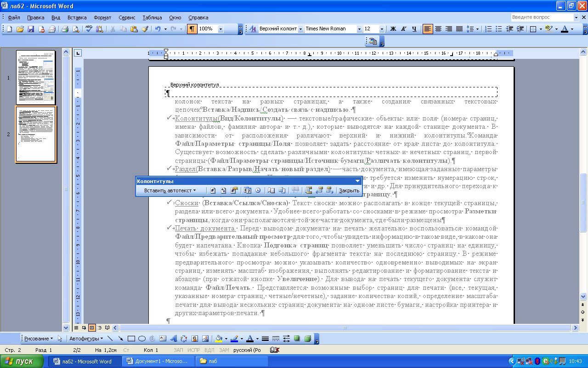Insert WordArt from the drawing toolbar
This screenshot has height=368, width=588.
[174, 339]
